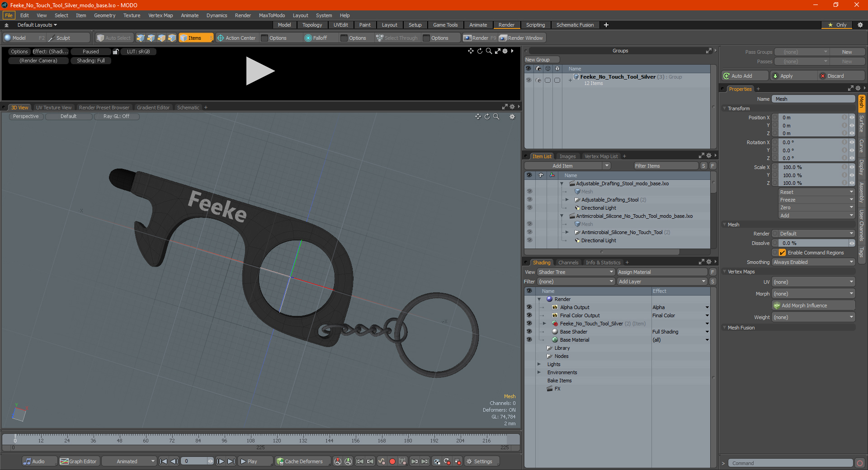Start the preview render play arrow
Screen dimensions: 868x470
coord(260,71)
